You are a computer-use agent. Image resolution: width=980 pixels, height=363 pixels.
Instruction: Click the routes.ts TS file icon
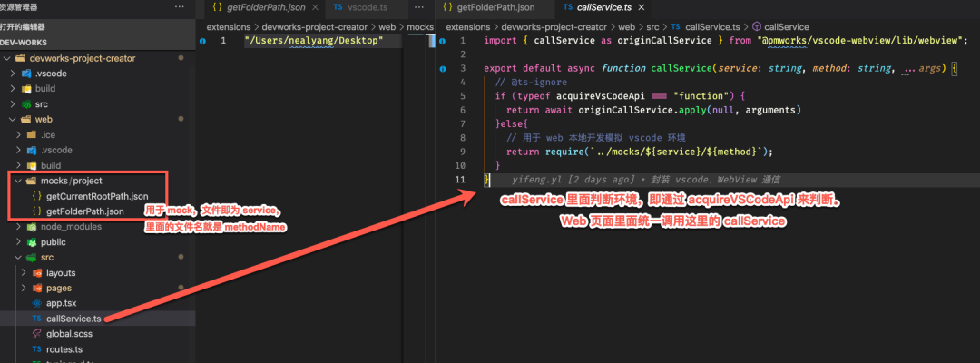coord(36,349)
